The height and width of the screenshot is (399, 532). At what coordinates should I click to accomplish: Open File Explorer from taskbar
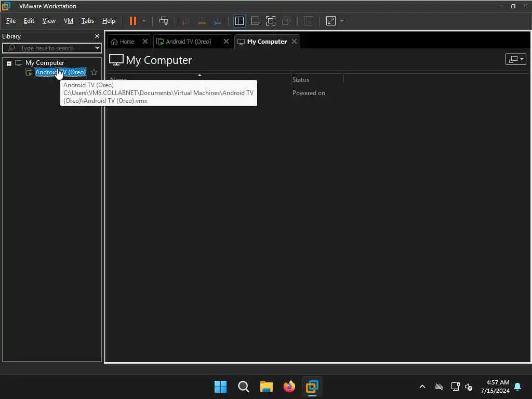pyautogui.click(x=267, y=387)
